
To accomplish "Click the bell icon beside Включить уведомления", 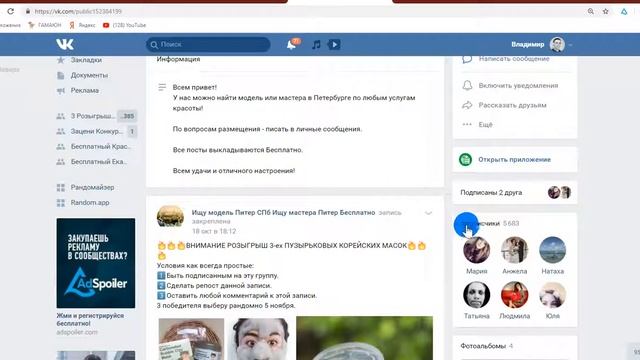I will click(467, 85).
